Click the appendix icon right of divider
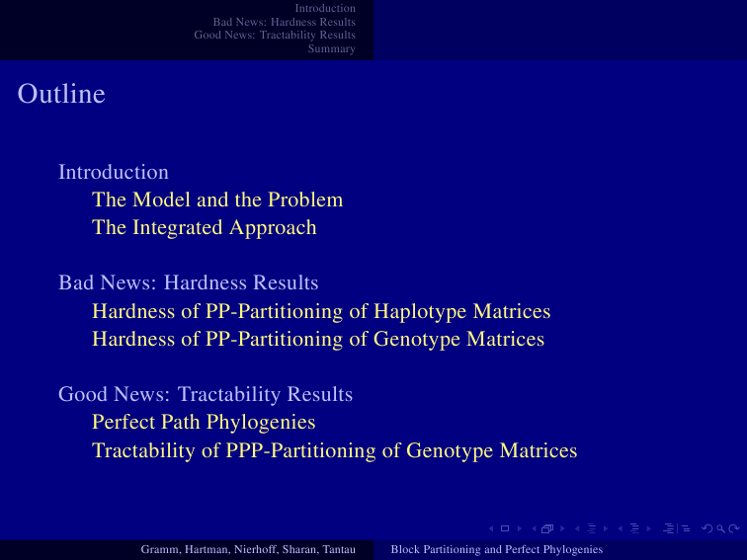Viewport: 747px width, 560px height. point(686,528)
